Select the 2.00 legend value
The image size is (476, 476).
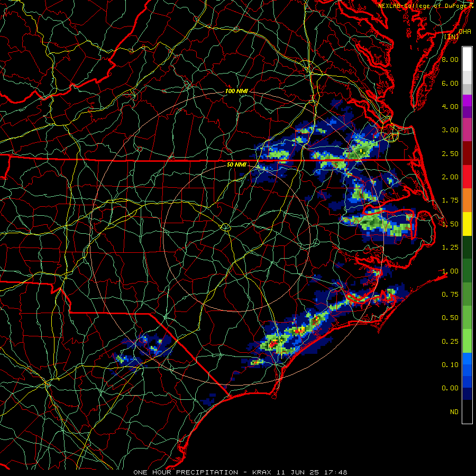pyautogui.click(x=450, y=177)
